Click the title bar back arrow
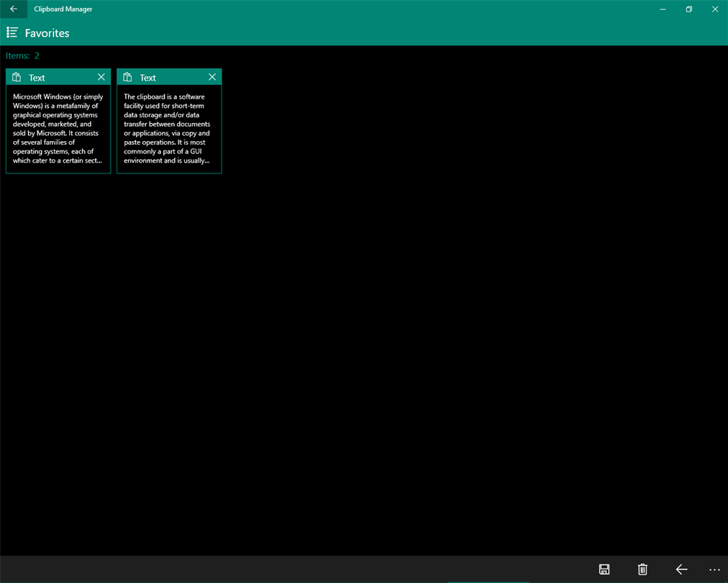This screenshot has width=728, height=583. tap(14, 9)
